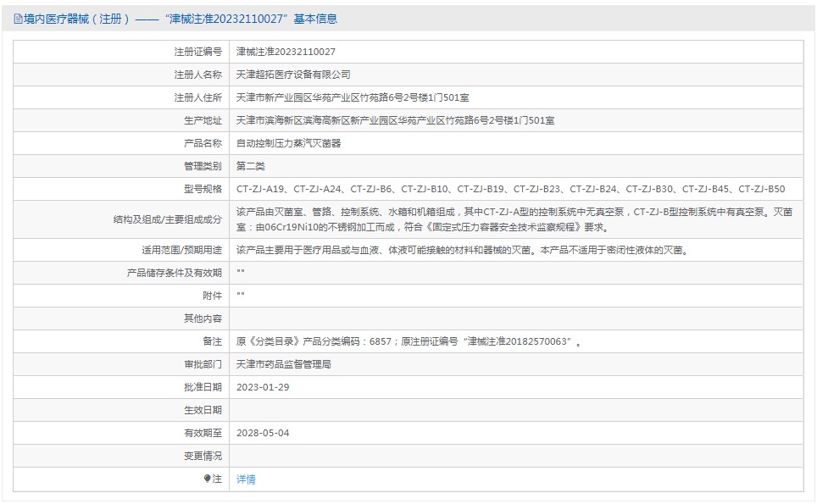Screen dimensions: 817x504
Task: Click the 产品名称 label
Action: click(203, 143)
